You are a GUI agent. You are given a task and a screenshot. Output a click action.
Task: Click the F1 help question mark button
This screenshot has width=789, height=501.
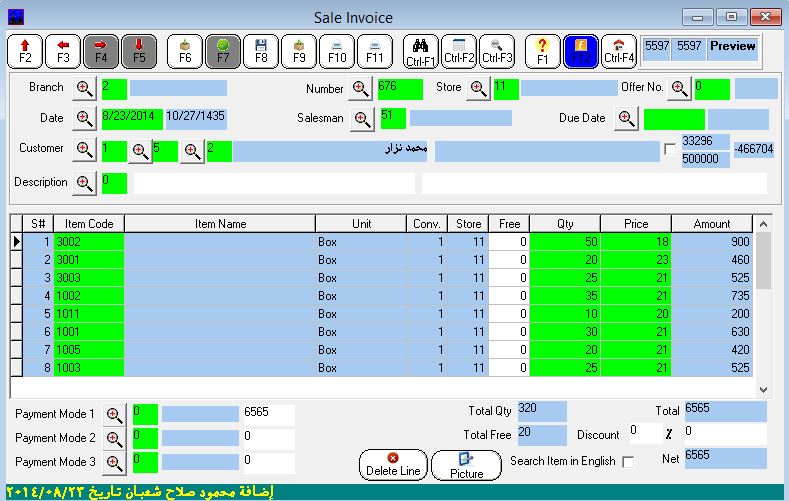pyautogui.click(x=543, y=50)
